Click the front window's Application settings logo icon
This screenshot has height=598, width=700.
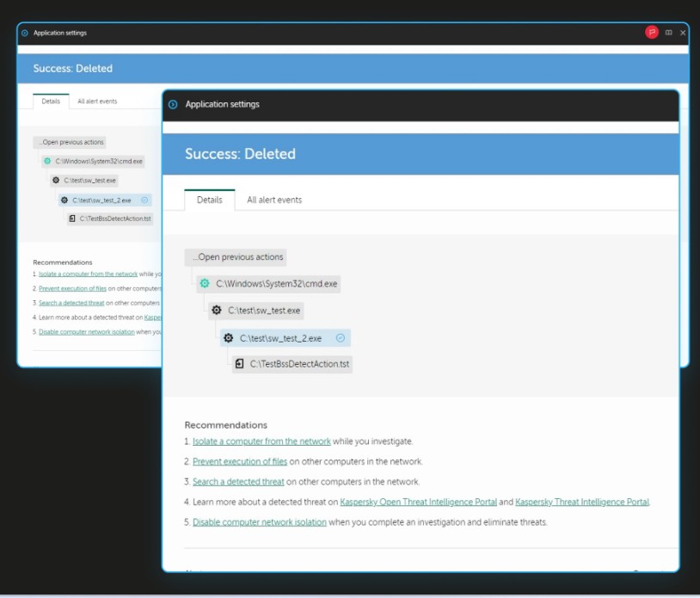pos(173,104)
